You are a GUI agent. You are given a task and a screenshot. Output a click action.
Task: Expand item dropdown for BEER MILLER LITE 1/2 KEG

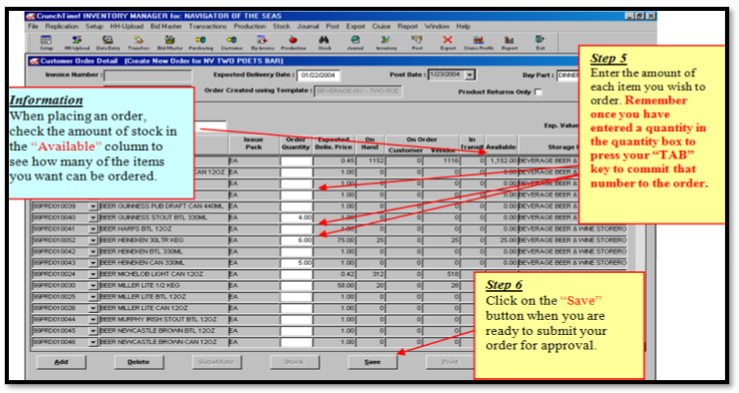(x=93, y=286)
